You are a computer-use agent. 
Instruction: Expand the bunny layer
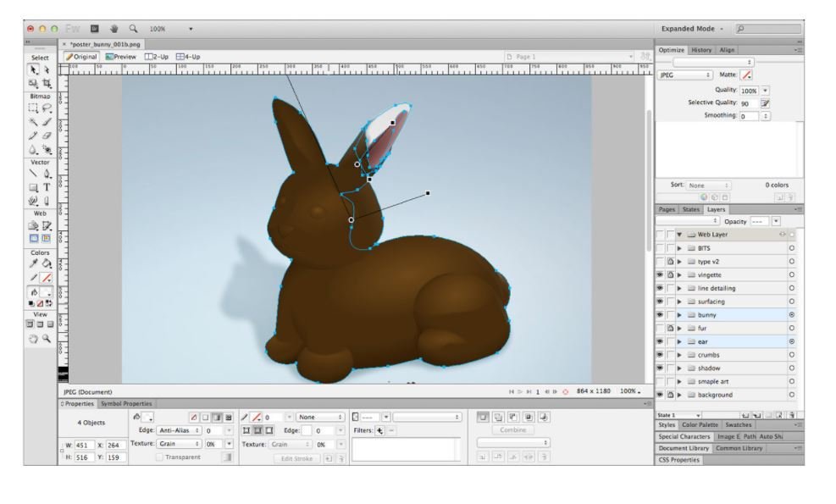tap(679, 314)
